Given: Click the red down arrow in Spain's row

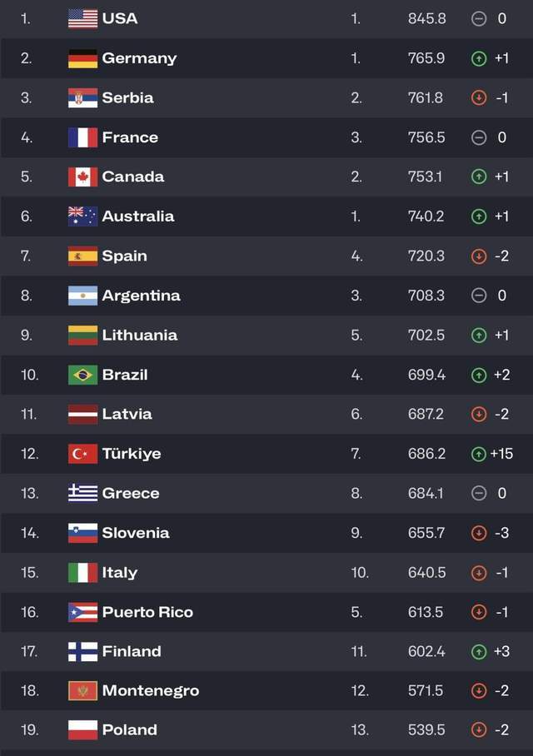Looking at the screenshot, I should pos(478,256).
